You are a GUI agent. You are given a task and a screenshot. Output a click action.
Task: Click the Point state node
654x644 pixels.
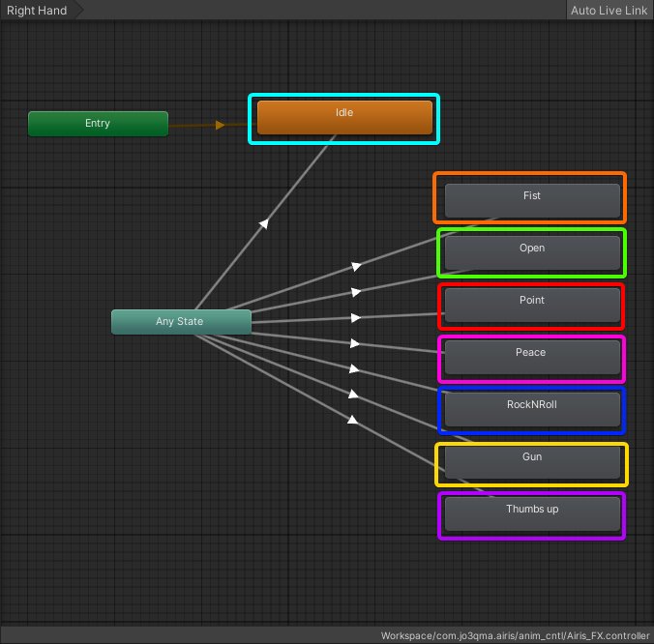[531, 305]
